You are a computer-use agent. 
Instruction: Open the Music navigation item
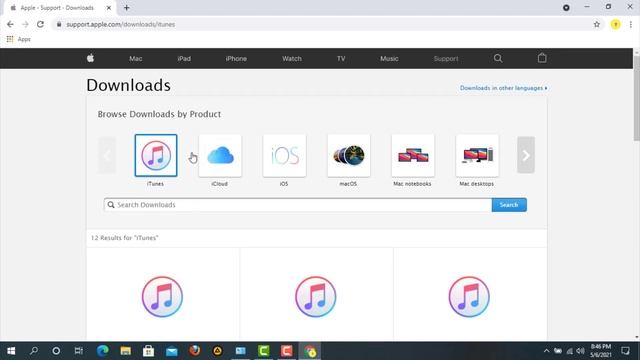tap(389, 59)
